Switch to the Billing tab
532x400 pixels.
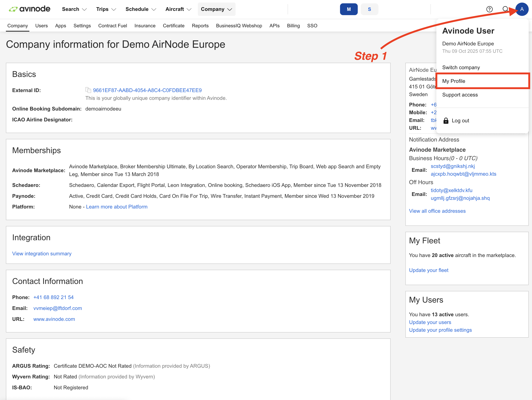(293, 26)
